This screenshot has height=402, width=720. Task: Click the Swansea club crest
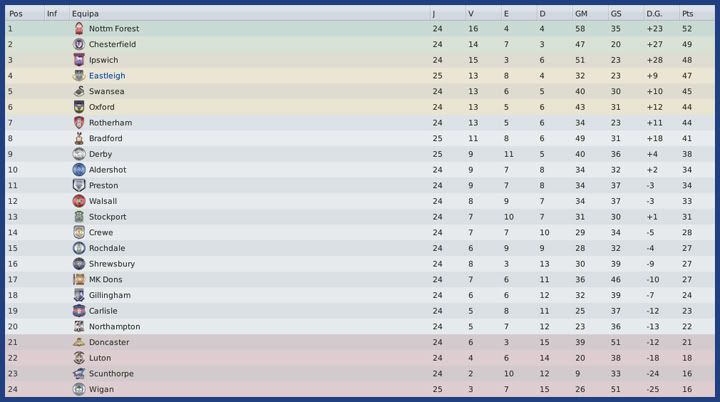(x=79, y=92)
